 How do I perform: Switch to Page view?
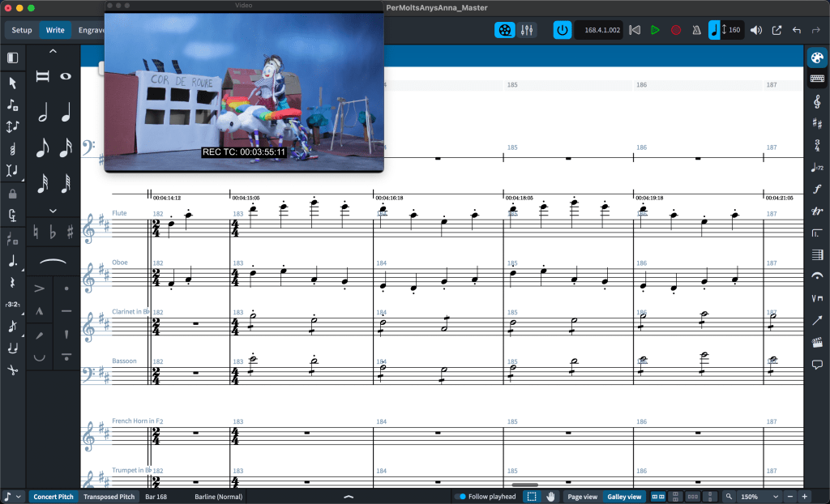pos(583,497)
